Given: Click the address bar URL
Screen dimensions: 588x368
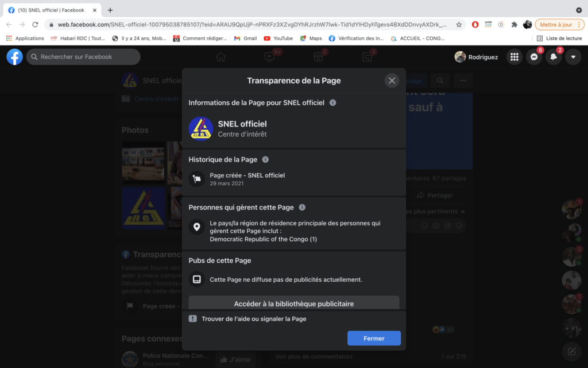Looking at the screenshot, I should point(252,24).
